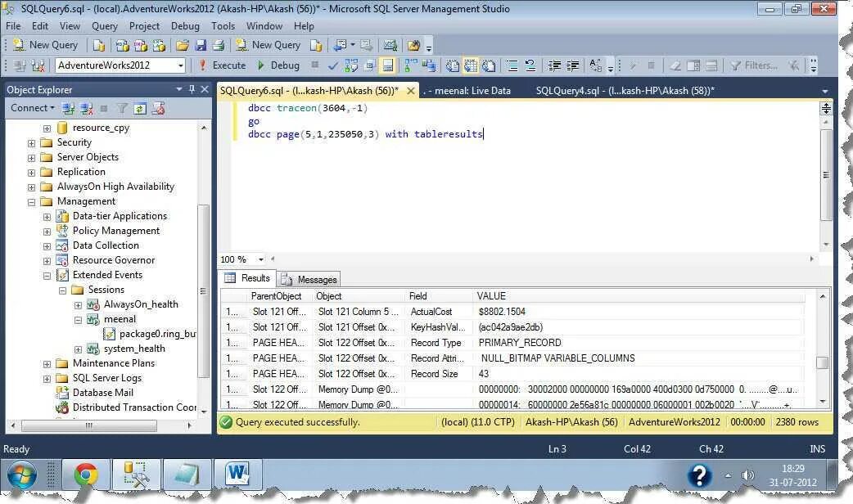Screen dimensions: 853x504
Task: Expand the Maintenance Plans node
Action: (47, 363)
